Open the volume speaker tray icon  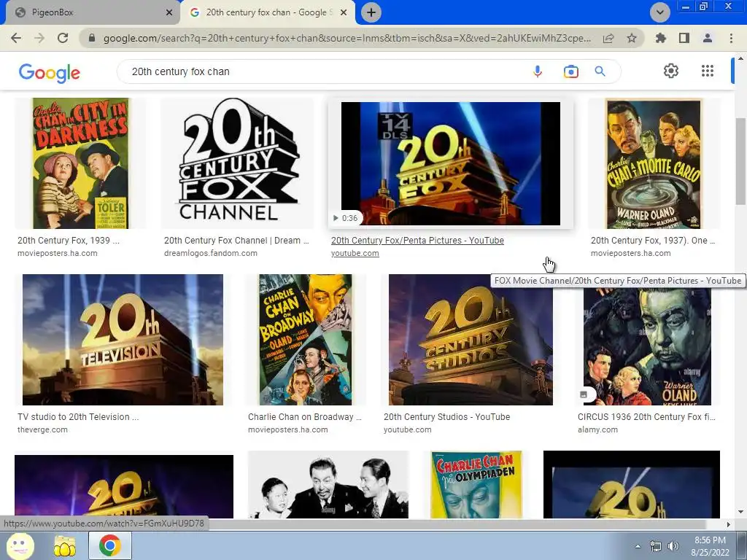click(x=673, y=546)
